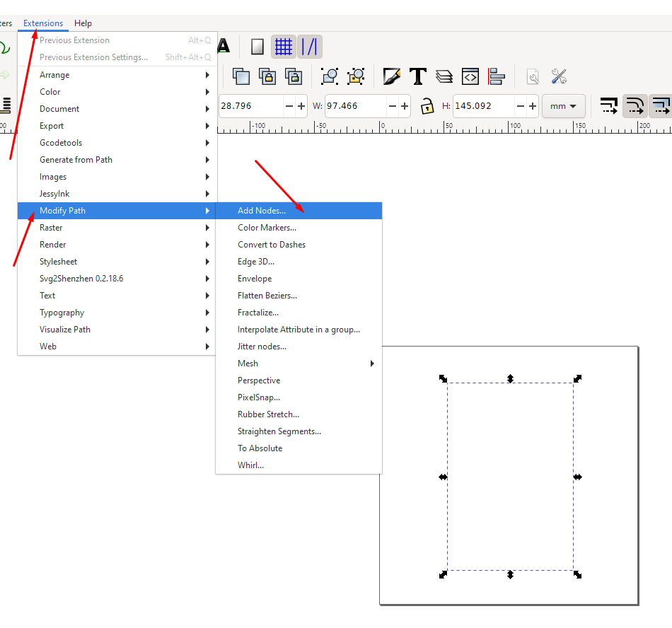672x628 pixels.
Task: Toggle scaling rounded rectangle corners
Action: point(635,106)
